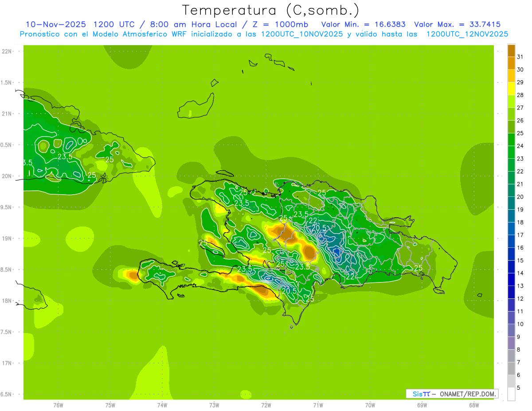The height and width of the screenshot is (411, 532).
Task: Click the legend value '31'
Action: [x=520, y=57]
